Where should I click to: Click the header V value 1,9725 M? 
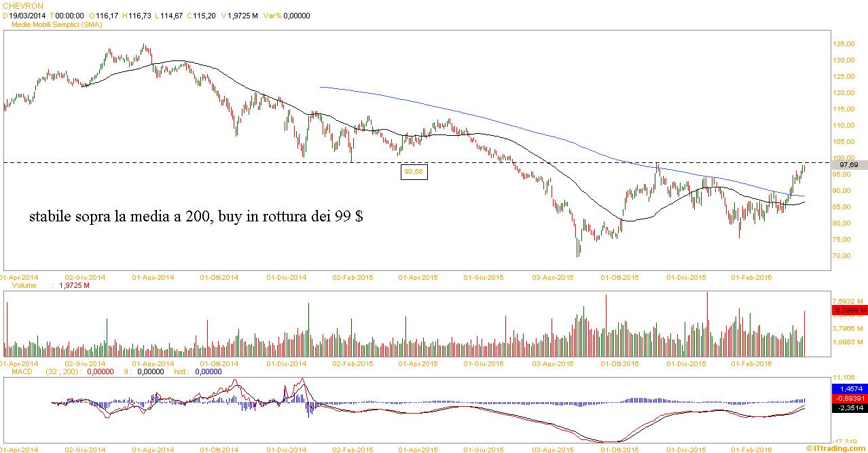tap(244, 15)
